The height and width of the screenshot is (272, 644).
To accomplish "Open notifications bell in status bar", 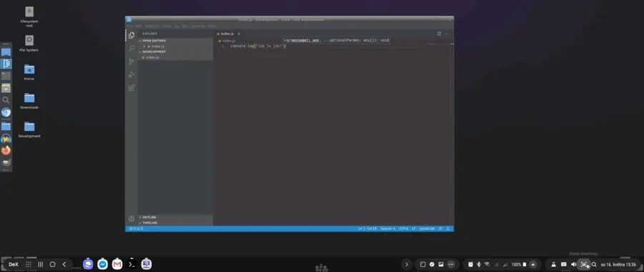I will [448, 228].
